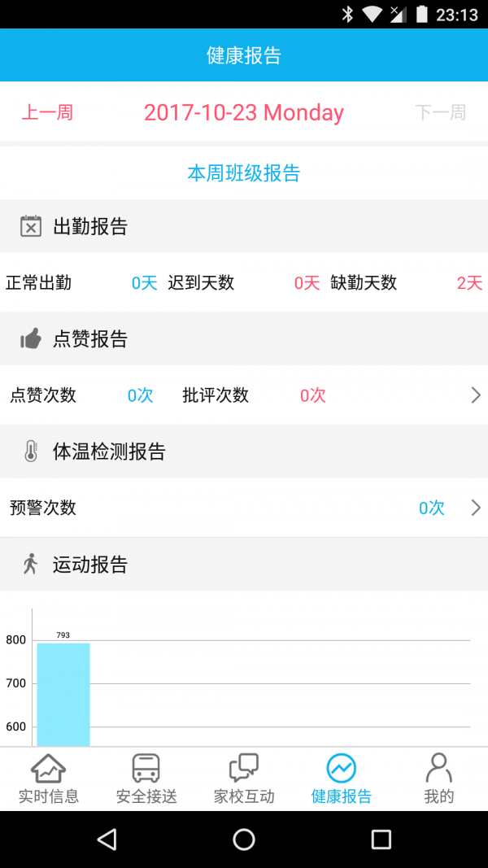
Task: Open the 预警次数 details arrow
Action: pyautogui.click(x=475, y=508)
